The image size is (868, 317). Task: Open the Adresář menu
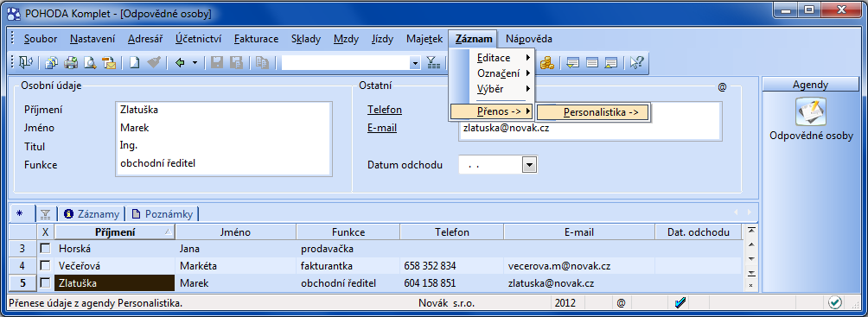pos(145,39)
